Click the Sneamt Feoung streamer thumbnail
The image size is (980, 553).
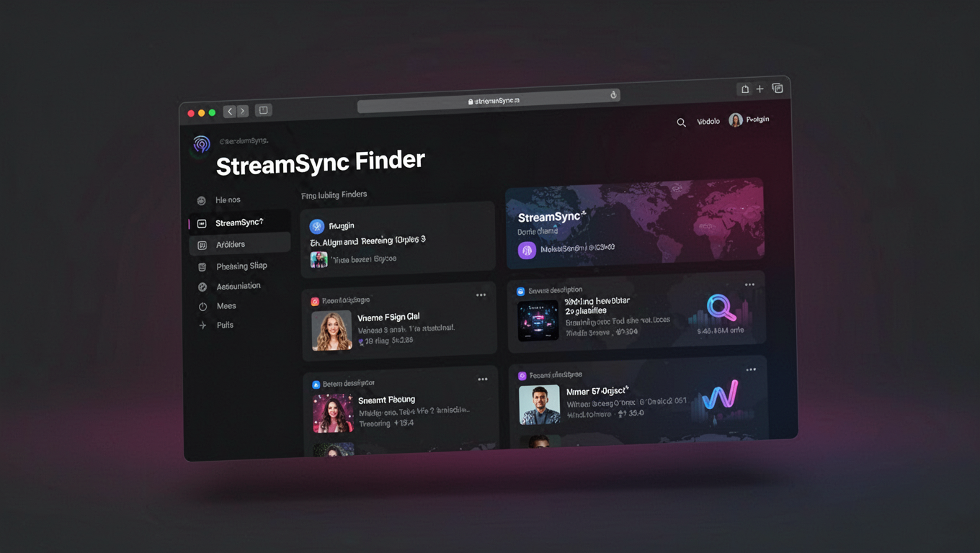point(332,415)
